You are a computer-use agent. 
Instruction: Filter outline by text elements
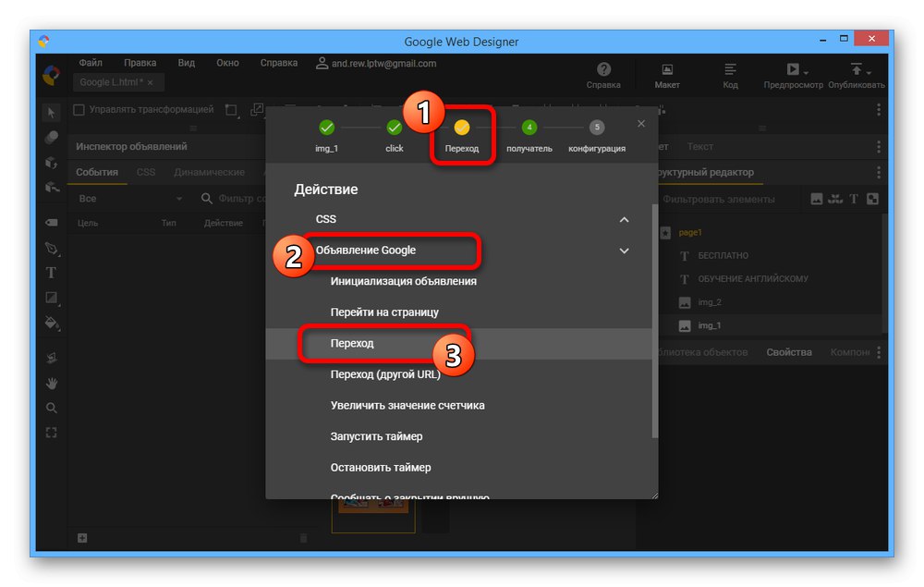tap(853, 199)
